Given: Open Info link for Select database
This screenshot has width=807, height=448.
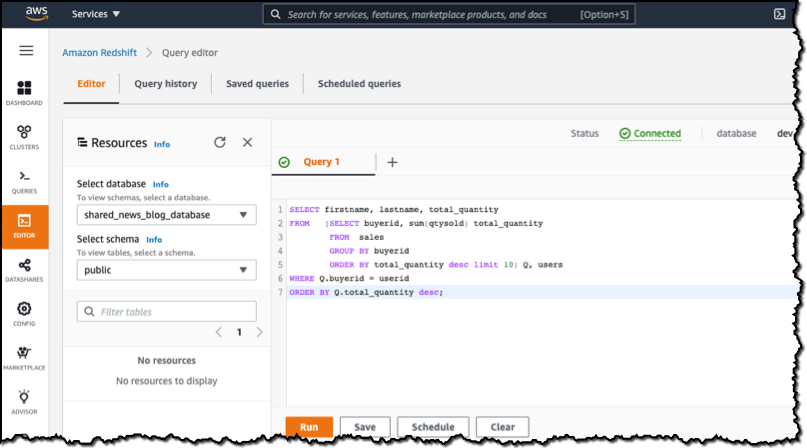Looking at the screenshot, I should [x=161, y=184].
